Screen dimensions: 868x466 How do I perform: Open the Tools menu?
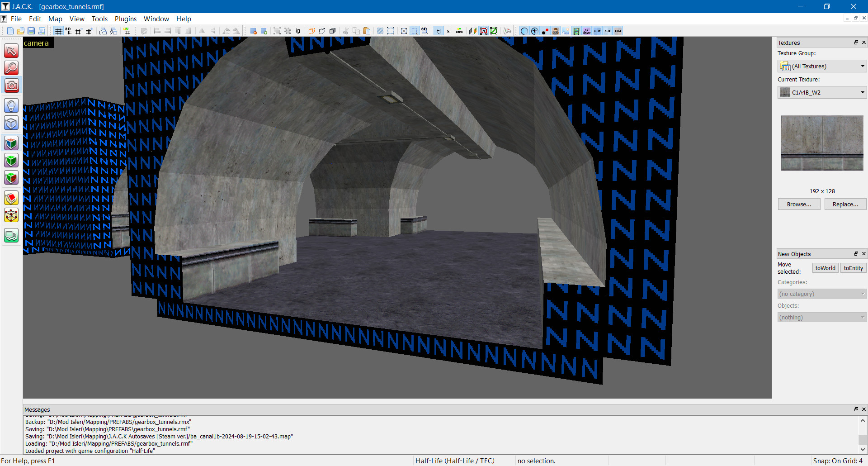pos(99,19)
